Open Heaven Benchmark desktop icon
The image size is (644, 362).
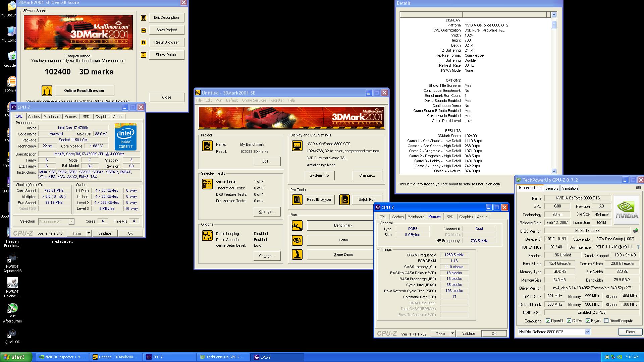pyautogui.click(x=12, y=238)
